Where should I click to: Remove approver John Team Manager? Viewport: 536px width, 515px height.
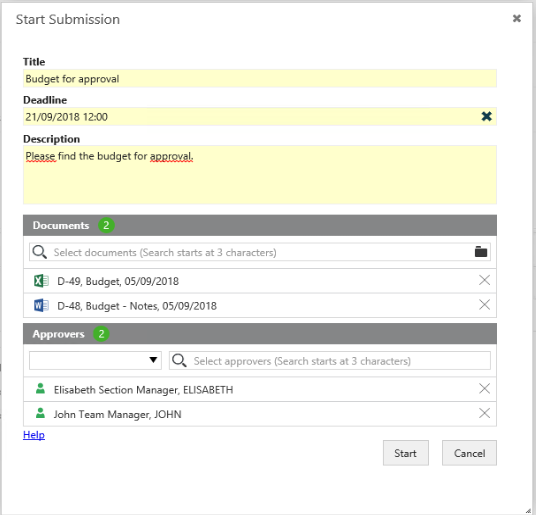coord(484,413)
